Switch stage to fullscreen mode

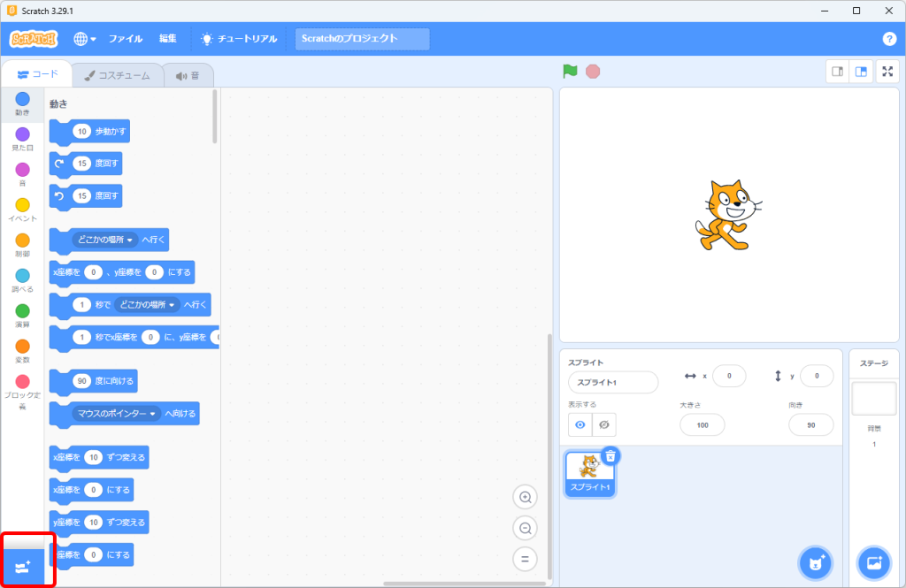click(x=887, y=72)
